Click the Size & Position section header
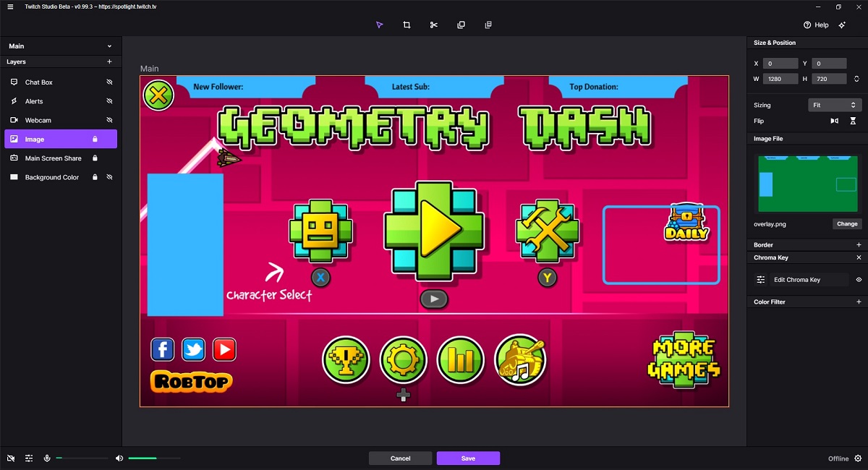This screenshot has height=470, width=868. [775, 43]
